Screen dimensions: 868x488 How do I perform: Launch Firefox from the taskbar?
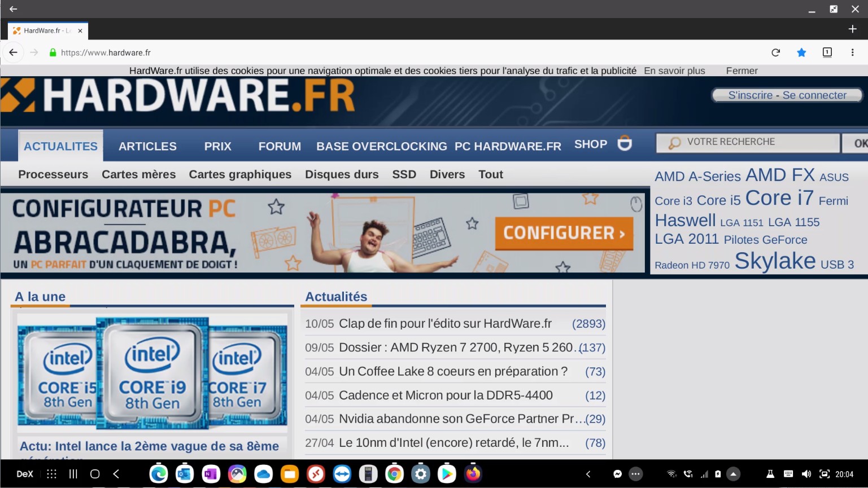[473, 474]
